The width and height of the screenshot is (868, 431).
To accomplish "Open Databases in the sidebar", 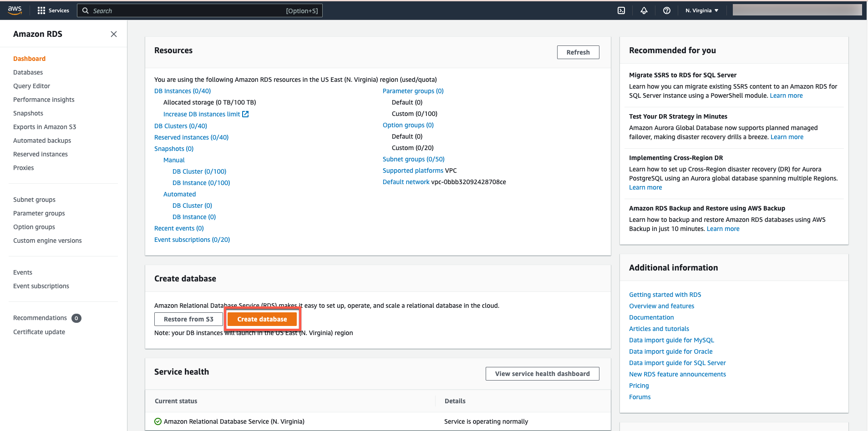I will (x=28, y=72).
